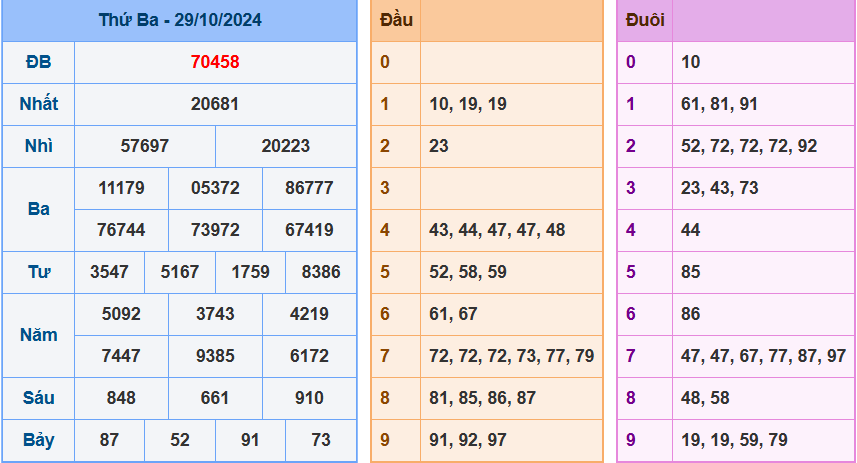Click the Đầu column header
The height and width of the screenshot is (463, 857).
(x=396, y=20)
